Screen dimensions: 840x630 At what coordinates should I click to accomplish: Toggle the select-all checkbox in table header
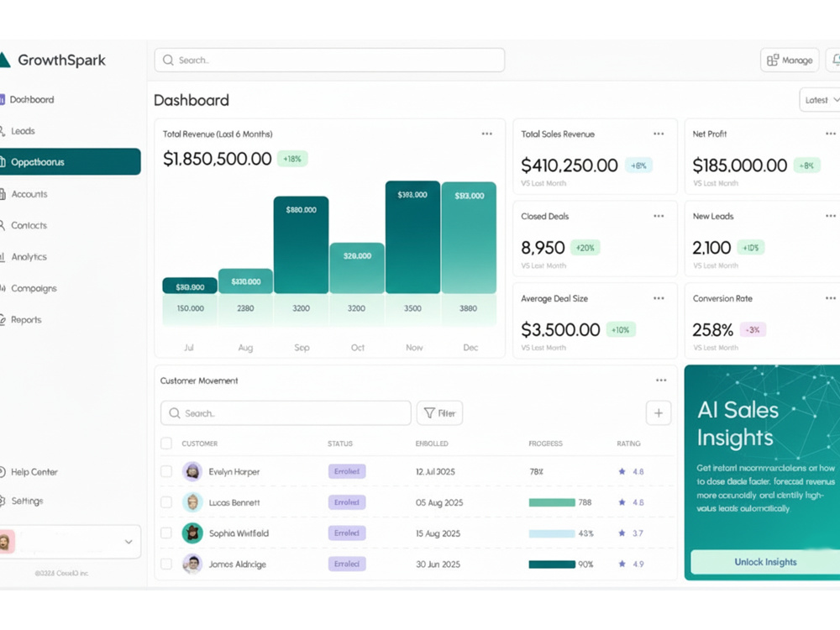[x=166, y=444]
